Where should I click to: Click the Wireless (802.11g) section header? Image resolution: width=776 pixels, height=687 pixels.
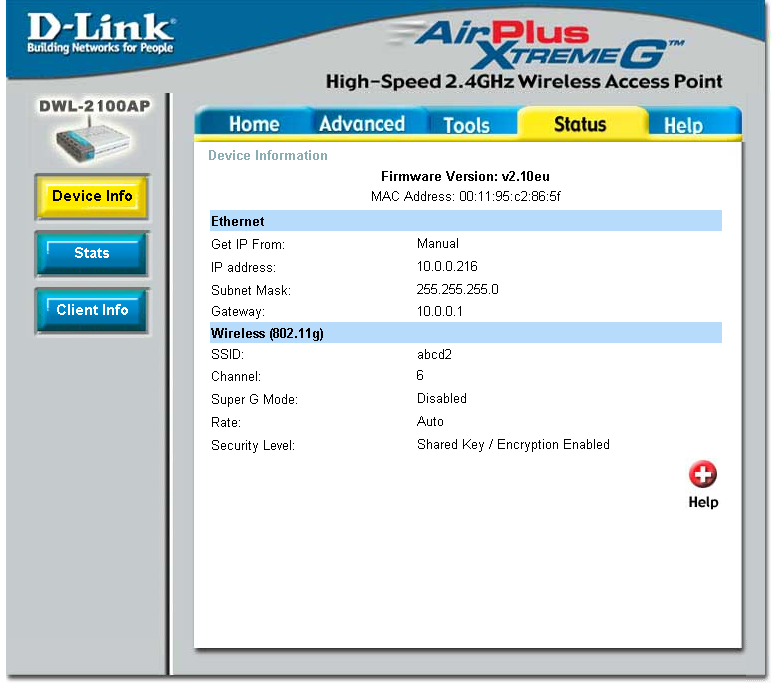(x=466, y=333)
